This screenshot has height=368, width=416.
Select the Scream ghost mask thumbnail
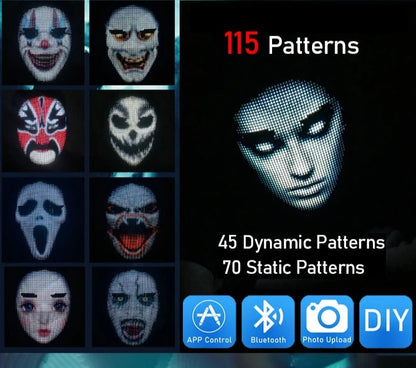click(x=43, y=220)
